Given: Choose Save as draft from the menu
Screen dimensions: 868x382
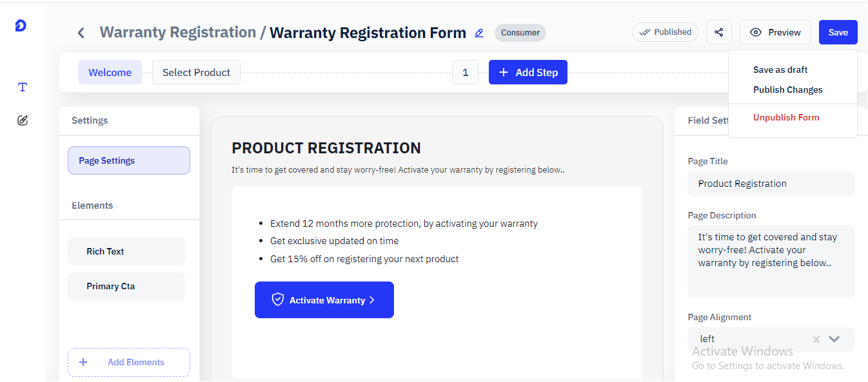Looking at the screenshot, I should point(780,70).
